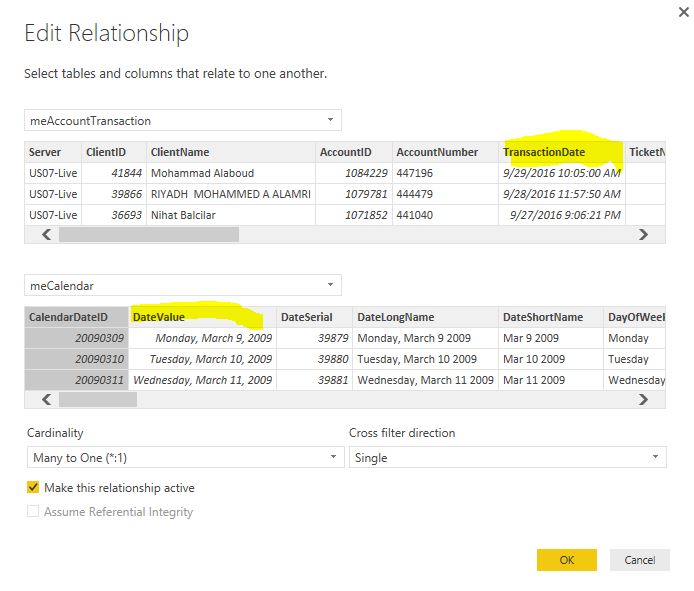
Task: Expand the Cross filter direction dropdown
Action: coord(508,457)
